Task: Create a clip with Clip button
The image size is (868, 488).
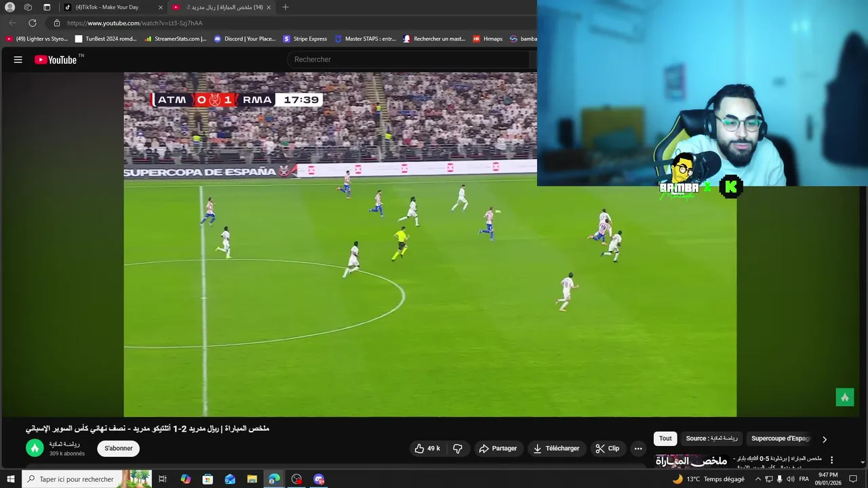Action: pos(607,449)
